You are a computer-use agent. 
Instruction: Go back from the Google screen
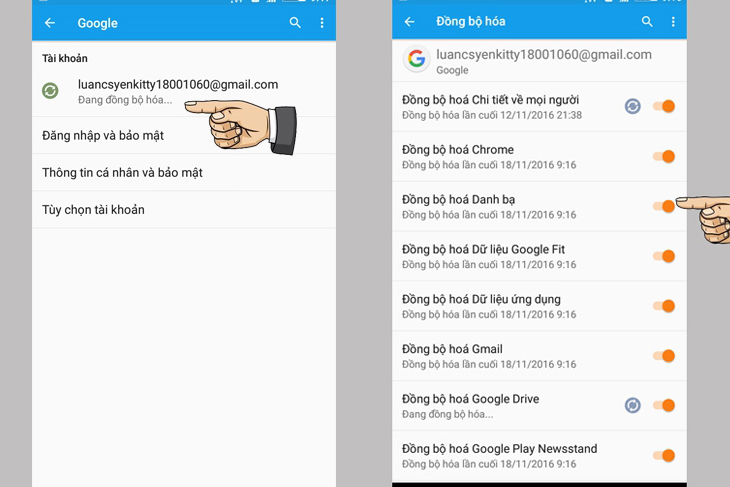[x=50, y=23]
